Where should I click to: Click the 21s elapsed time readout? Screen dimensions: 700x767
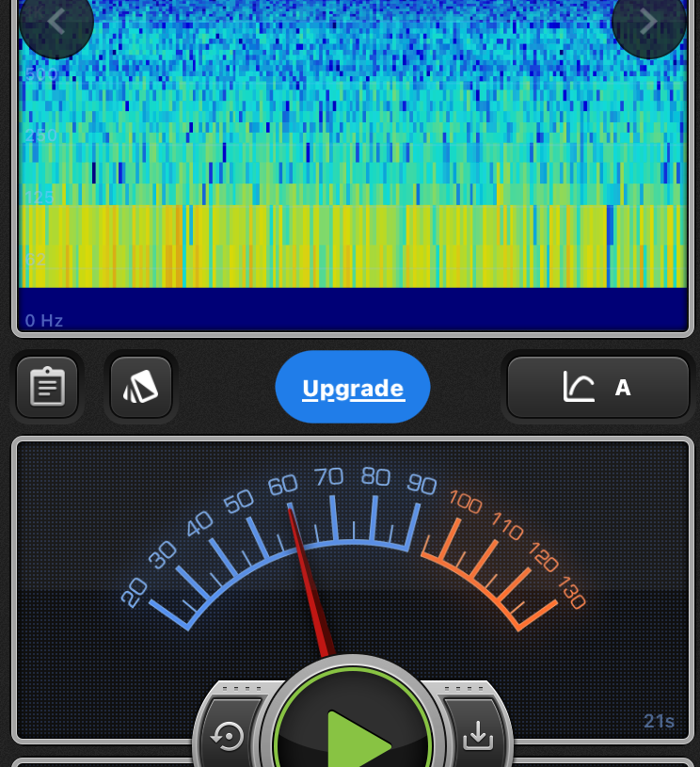pos(659,722)
